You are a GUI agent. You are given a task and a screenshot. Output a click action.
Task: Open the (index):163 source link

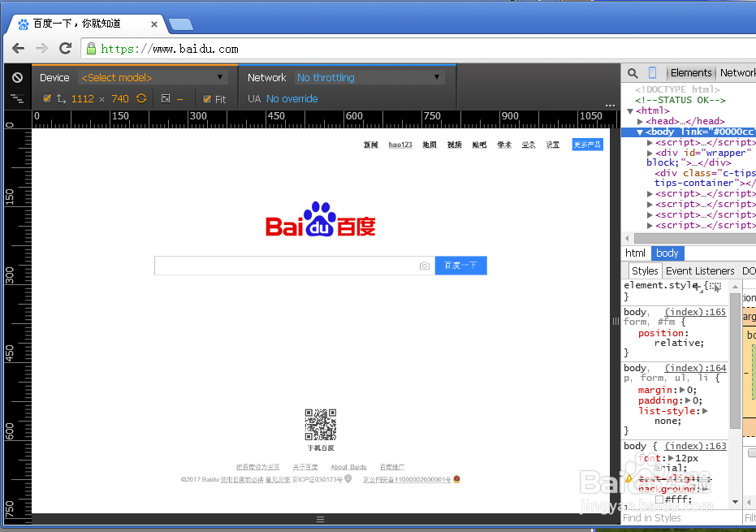click(x=695, y=446)
